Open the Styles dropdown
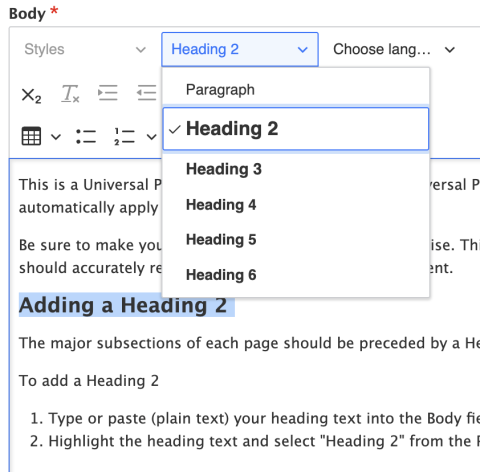Viewport: 480px width, 472px height. click(85, 49)
